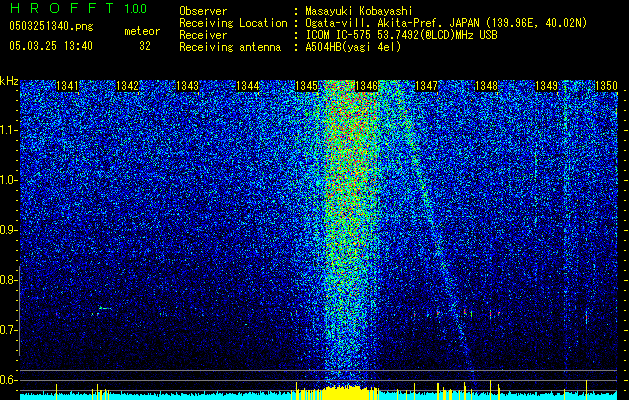This screenshot has width=629, height=400.
Task: Click the Observer label
Action: 203,11
